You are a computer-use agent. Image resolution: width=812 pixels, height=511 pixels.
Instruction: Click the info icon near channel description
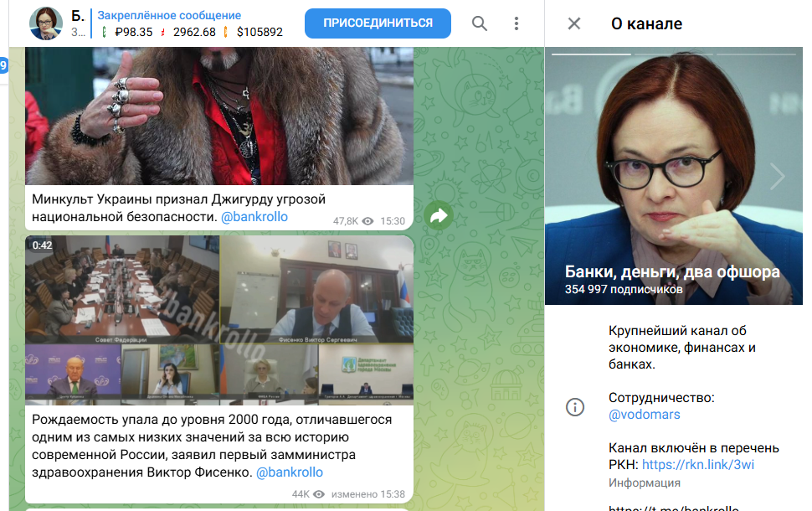[575, 407]
